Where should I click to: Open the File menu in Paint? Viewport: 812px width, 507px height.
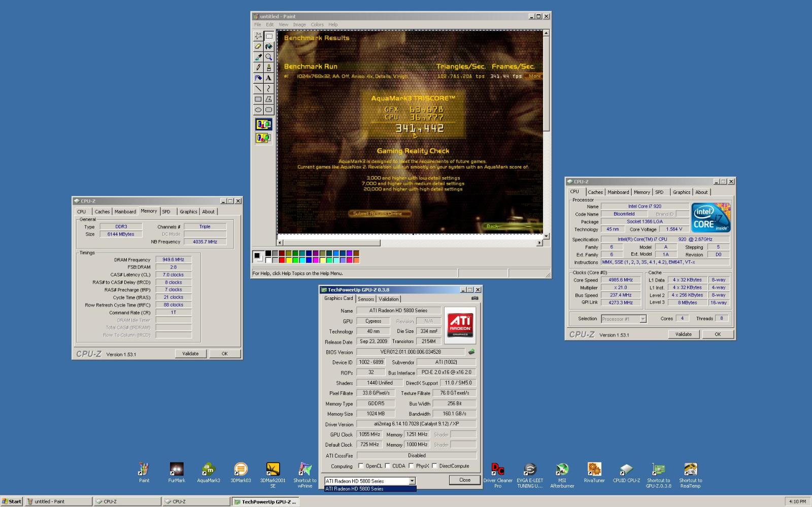pos(257,24)
